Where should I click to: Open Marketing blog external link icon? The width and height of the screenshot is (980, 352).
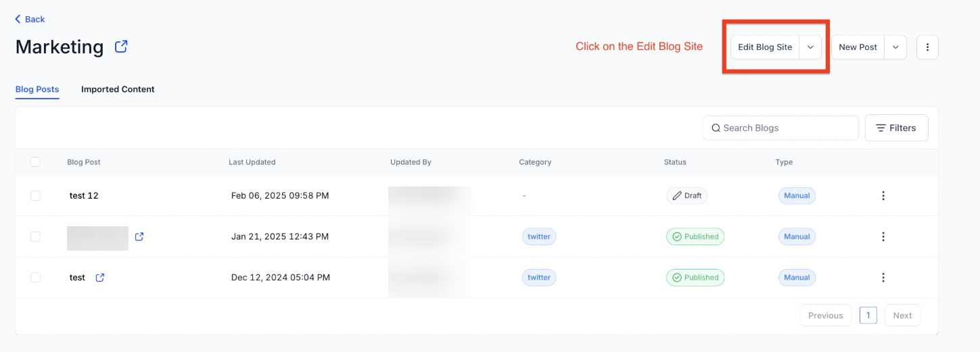tap(121, 47)
